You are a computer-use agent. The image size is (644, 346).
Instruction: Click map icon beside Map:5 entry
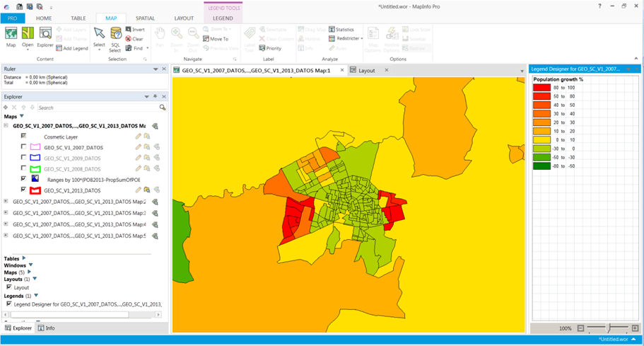click(156, 236)
